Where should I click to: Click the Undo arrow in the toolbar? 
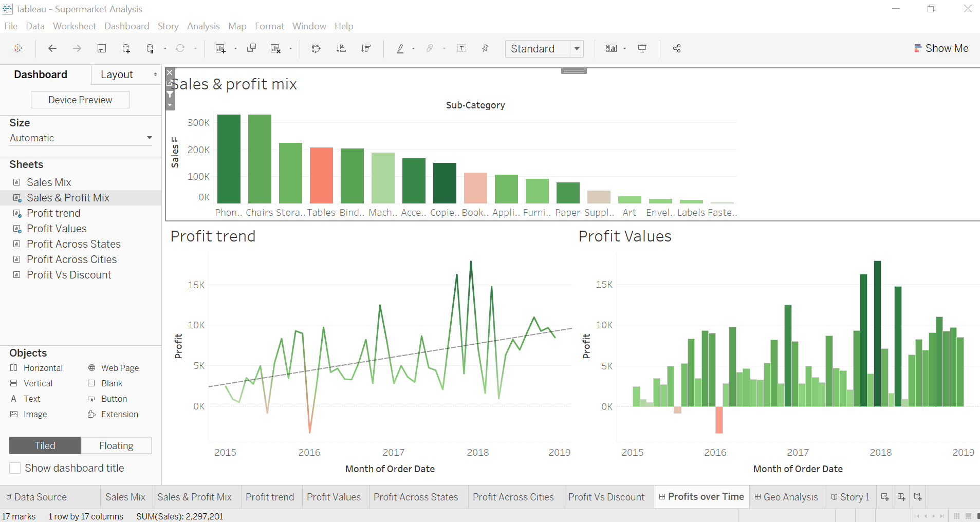[x=52, y=48]
